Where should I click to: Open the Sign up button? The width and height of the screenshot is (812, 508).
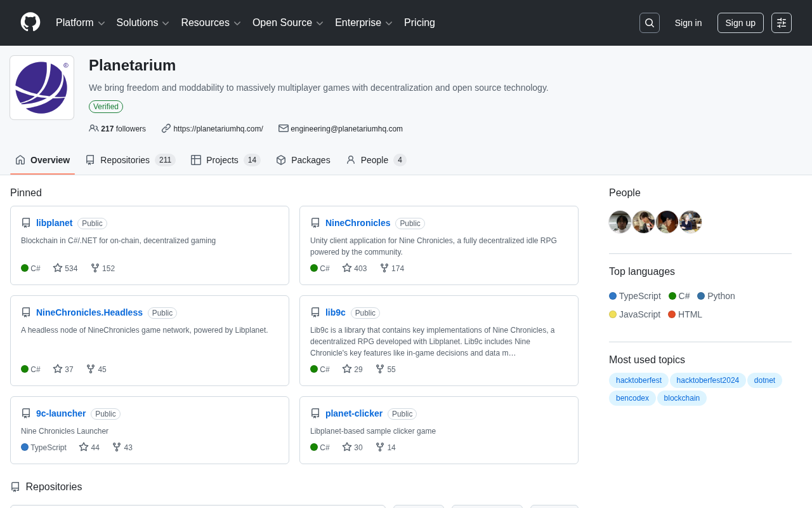pos(740,23)
